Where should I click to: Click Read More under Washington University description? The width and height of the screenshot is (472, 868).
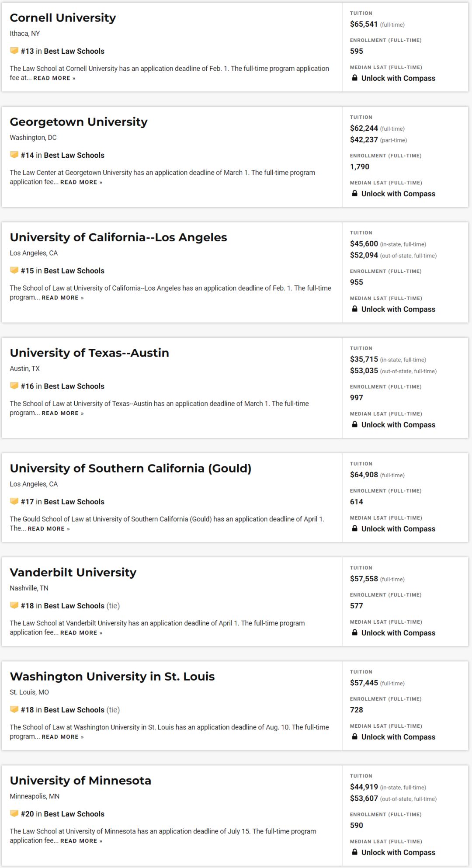[62, 736]
